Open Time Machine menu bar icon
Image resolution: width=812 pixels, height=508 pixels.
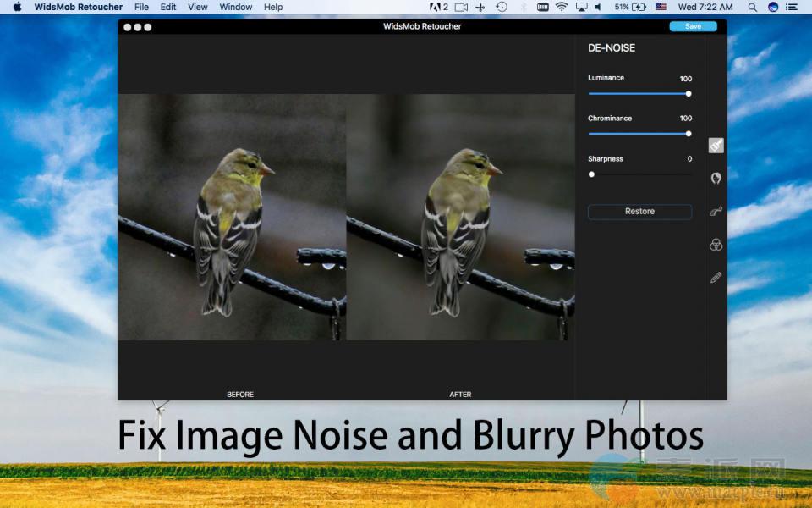pos(502,7)
